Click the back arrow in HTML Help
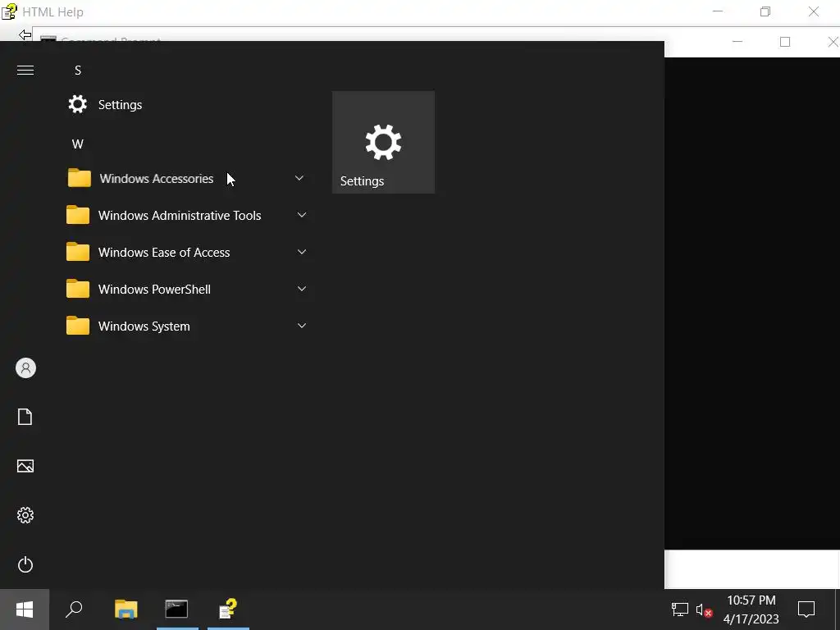840x630 pixels. (x=25, y=34)
